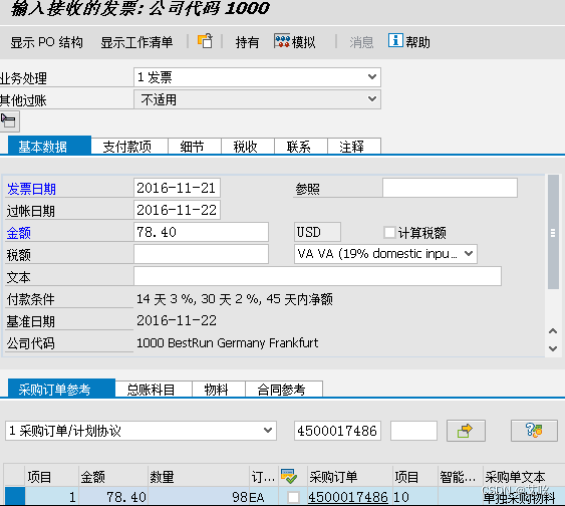565x506 pixels.
Task: Open the 帮助 help info icon
Action: coord(395,40)
